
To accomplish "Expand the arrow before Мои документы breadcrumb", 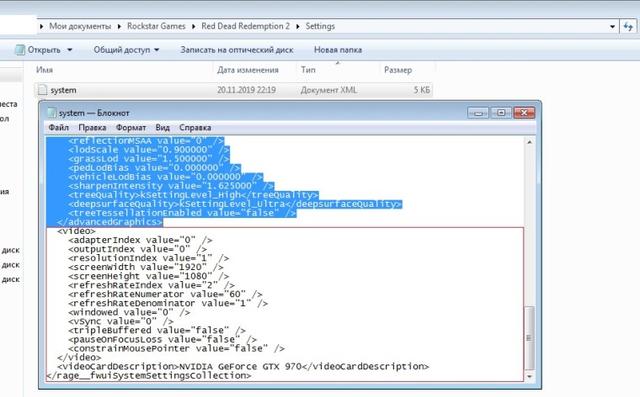I will (x=42, y=27).
